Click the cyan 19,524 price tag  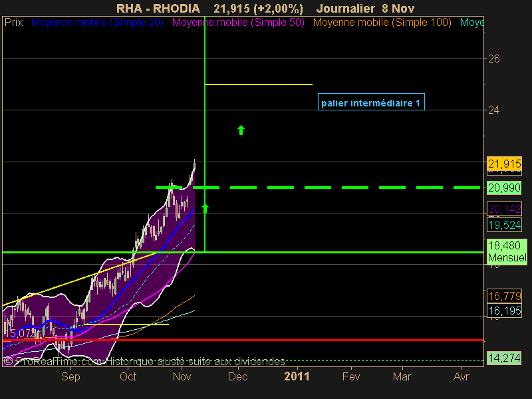504,225
